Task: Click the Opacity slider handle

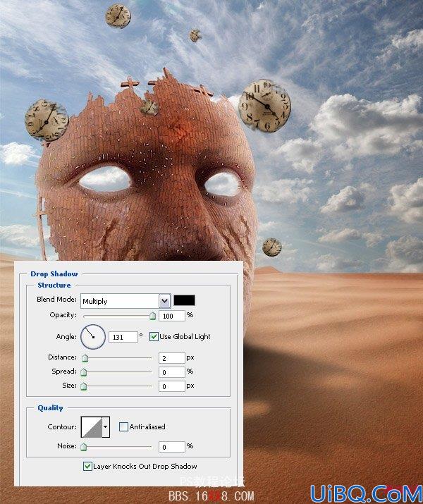Action: pyautogui.click(x=153, y=316)
